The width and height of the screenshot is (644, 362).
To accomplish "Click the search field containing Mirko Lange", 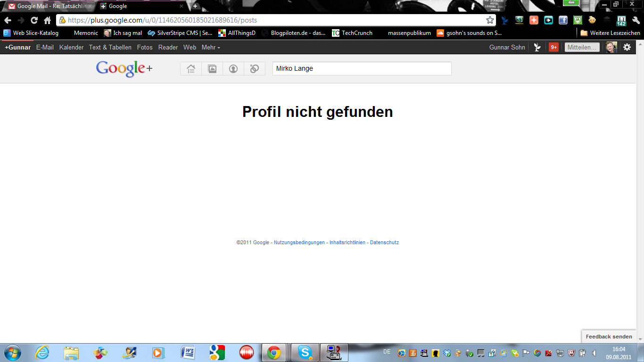I will point(362,68).
